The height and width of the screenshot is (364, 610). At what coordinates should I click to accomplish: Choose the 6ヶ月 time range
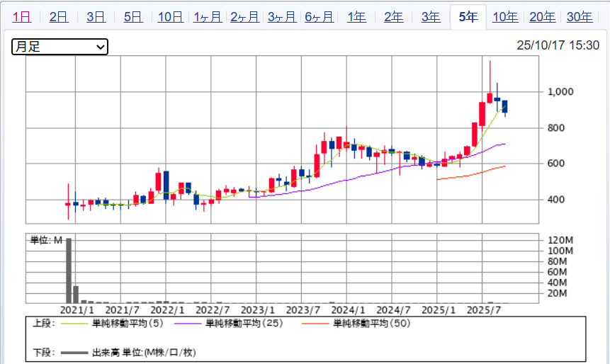319,17
